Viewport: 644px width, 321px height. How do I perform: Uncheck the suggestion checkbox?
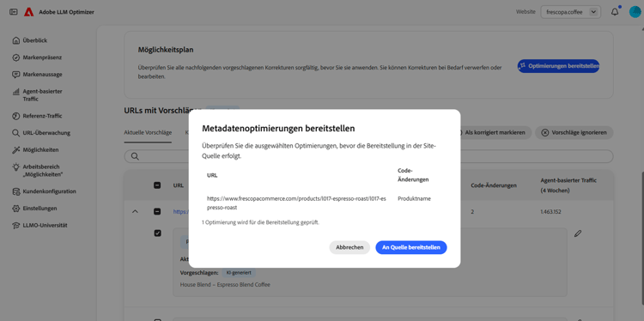[157, 233]
